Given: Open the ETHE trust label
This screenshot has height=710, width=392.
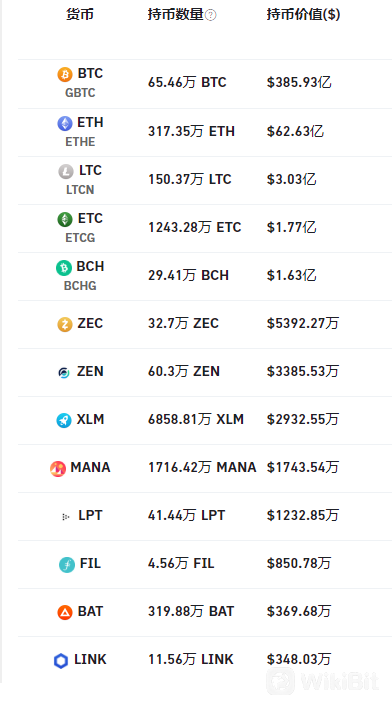Looking at the screenshot, I should pyautogui.click(x=80, y=142).
